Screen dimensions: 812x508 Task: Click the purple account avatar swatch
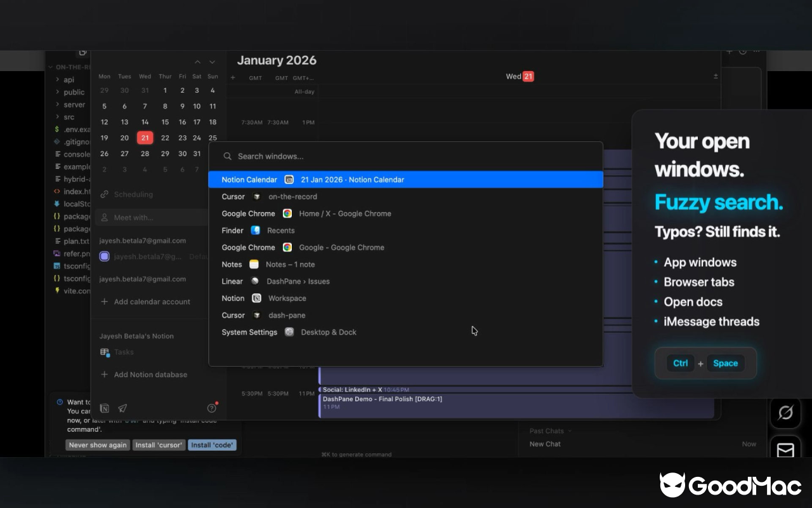pyautogui.click(x=104, y=256)
